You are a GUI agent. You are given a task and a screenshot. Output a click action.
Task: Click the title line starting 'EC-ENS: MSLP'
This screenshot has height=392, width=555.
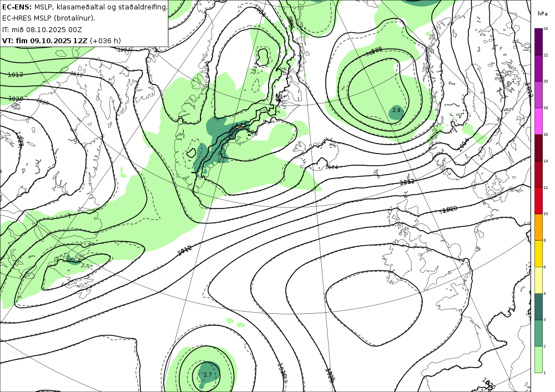[84, 7]
